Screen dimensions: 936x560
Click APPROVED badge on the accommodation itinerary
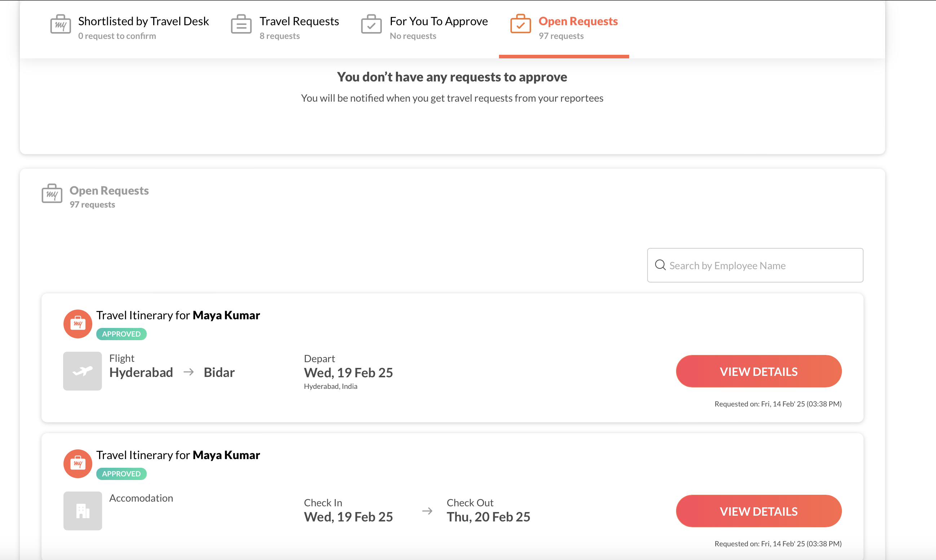(121, 474)
